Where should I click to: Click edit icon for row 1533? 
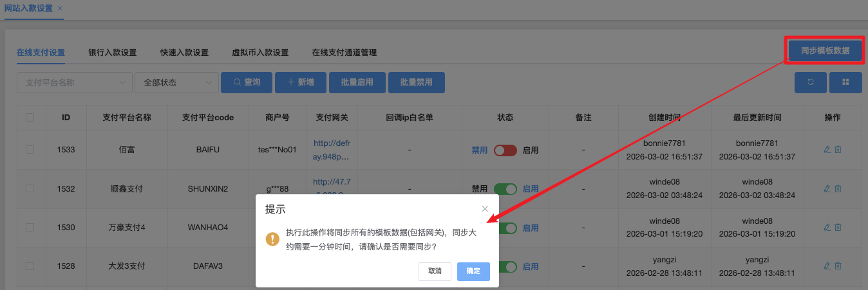(827, 150)
